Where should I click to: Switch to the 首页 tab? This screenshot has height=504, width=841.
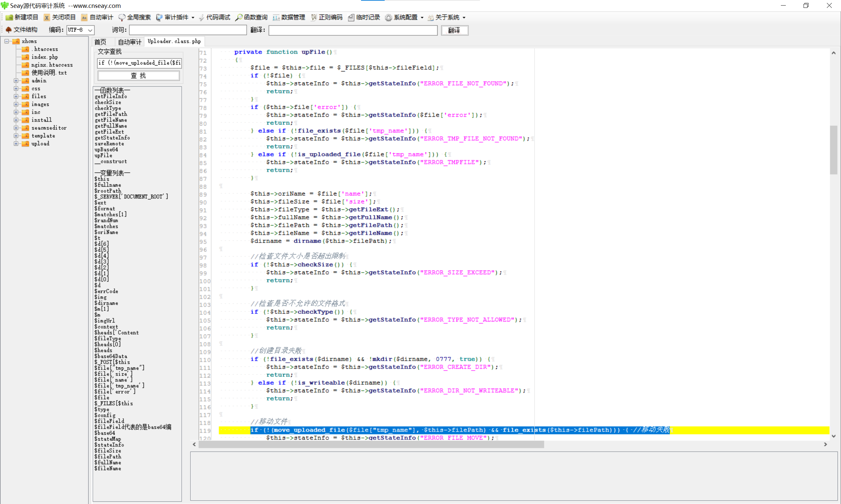tap(100, 42)
